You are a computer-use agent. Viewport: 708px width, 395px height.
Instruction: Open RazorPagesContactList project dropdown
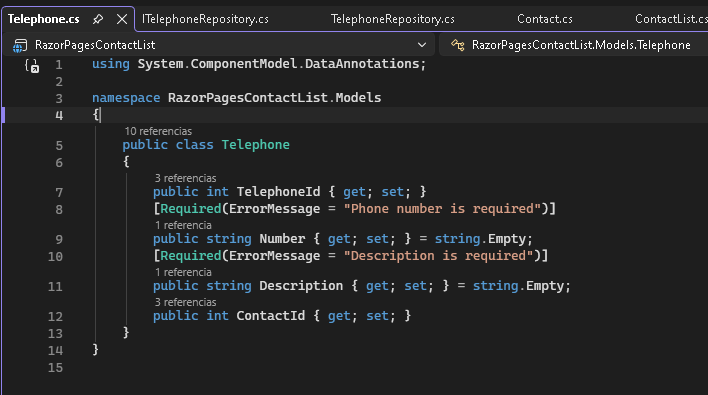[x=219, y=45]
